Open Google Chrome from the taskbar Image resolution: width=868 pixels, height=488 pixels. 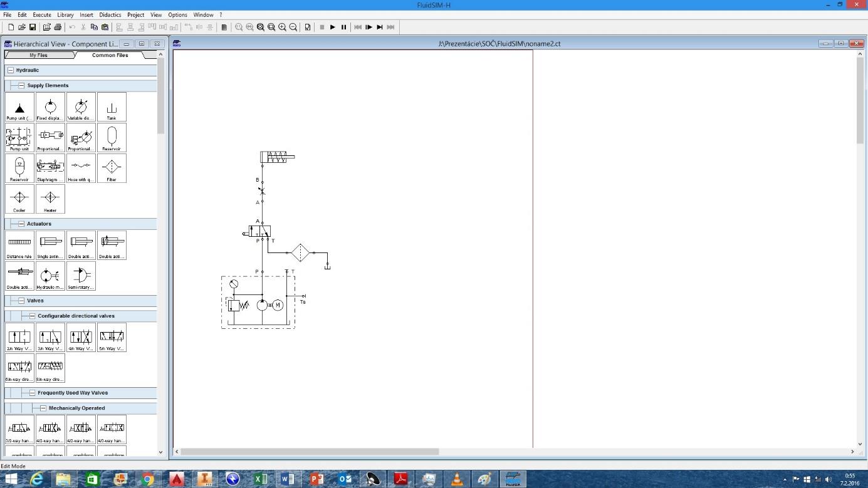tap(148, 479)
